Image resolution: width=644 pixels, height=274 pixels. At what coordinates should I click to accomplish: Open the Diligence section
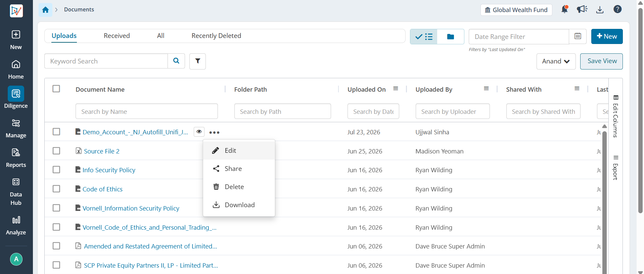pyautogui.click(x=16, y=98)
